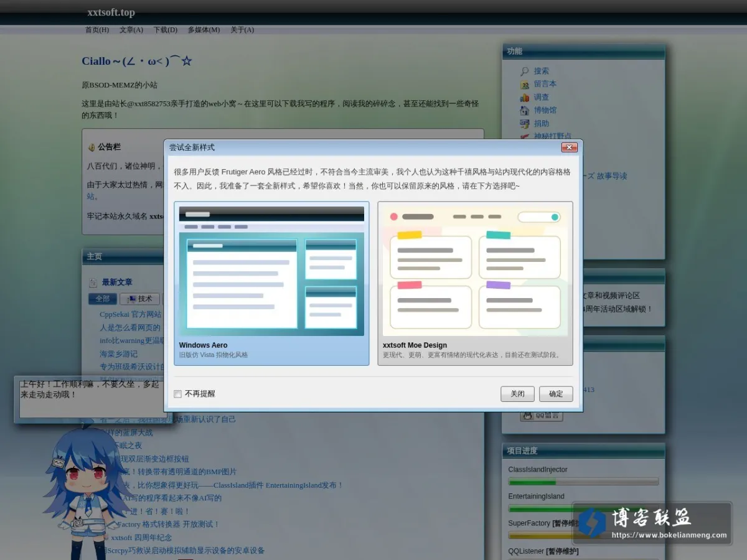Click the speaker icon beside 公告栏
This screenshot has height=560, width=747.
[x=92, y=147]
